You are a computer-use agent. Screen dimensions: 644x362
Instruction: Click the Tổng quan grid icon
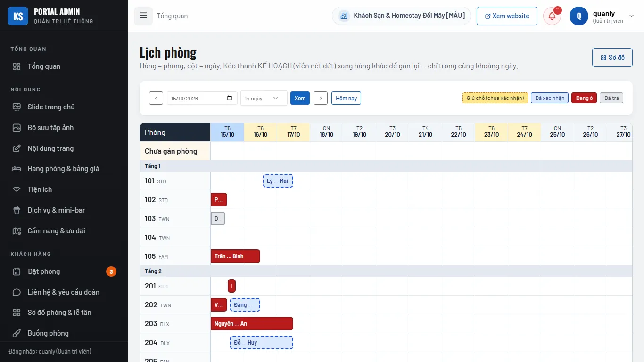click(x=17, y=66)
